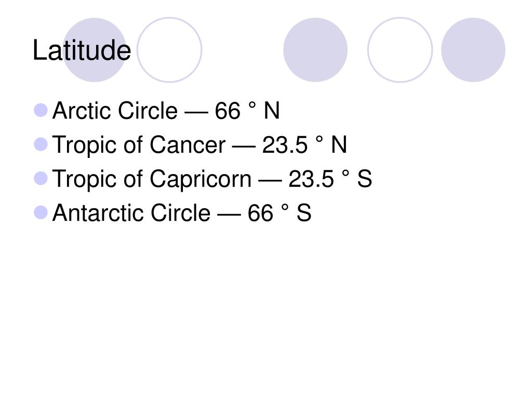Screen dimensions: 532x399
Task: Click the word Capricorn
Action: tap(201, 180)
